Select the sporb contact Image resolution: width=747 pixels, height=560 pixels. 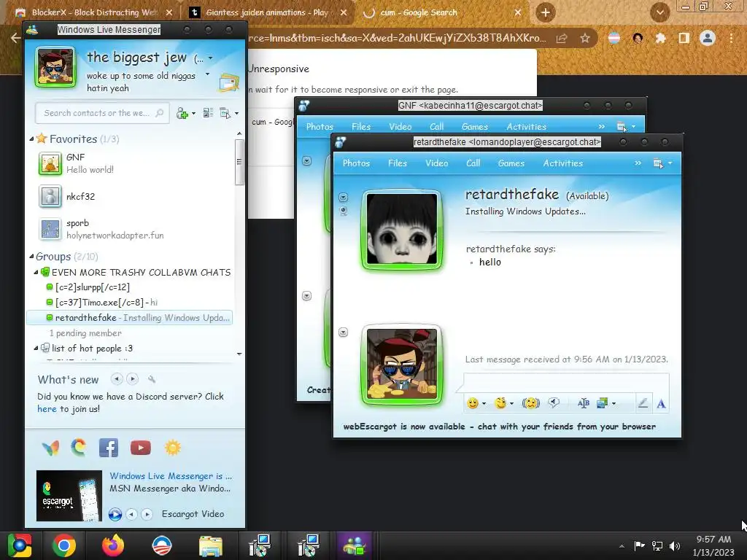pos(128,229)
